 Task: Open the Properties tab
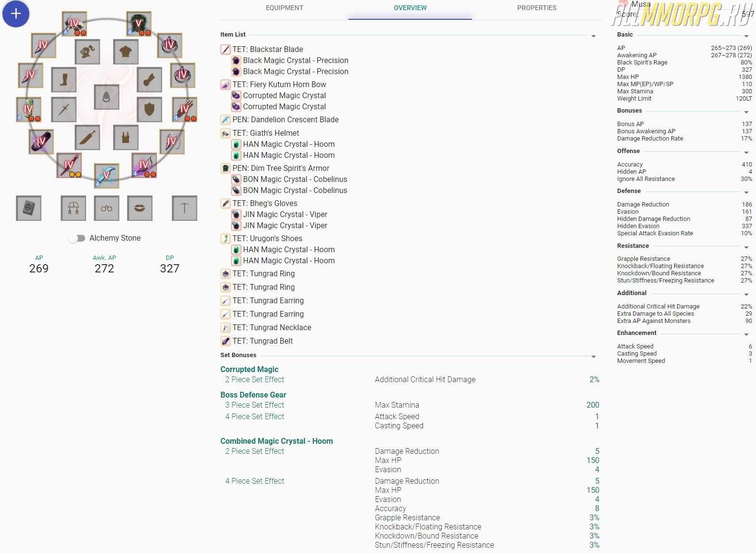coord(537,8)
